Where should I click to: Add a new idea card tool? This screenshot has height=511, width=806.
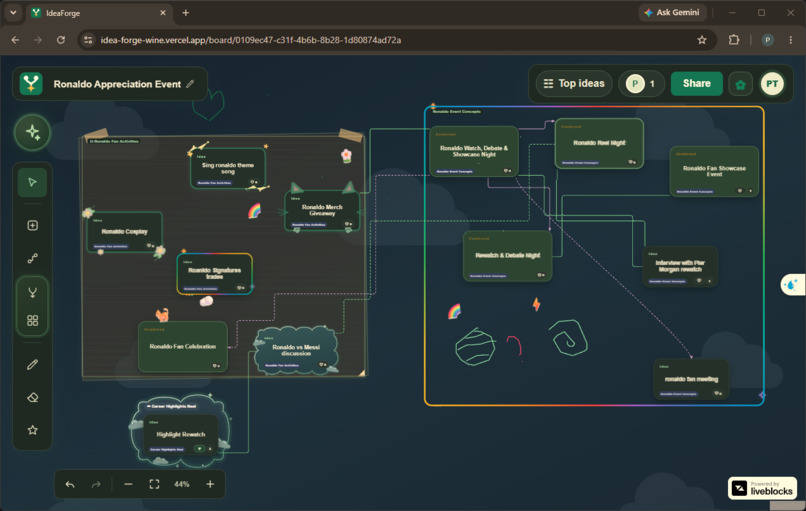pyautogui.click(x=32, y=225)
